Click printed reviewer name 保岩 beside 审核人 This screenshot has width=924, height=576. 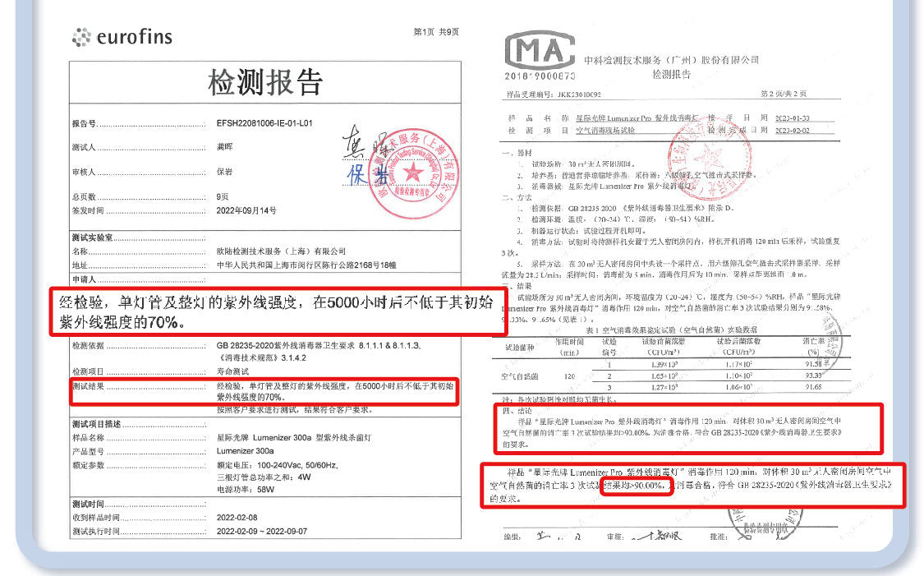tap(224, 172)
